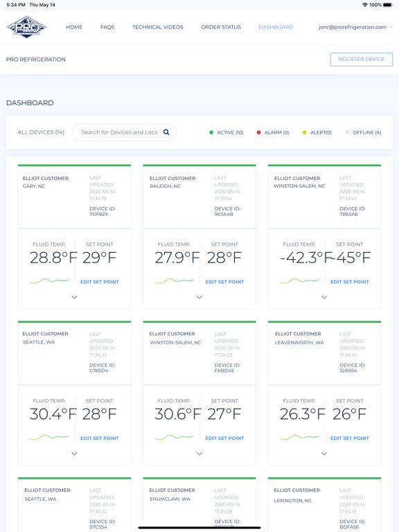Open the FAQs page

(x=107, y=27)
